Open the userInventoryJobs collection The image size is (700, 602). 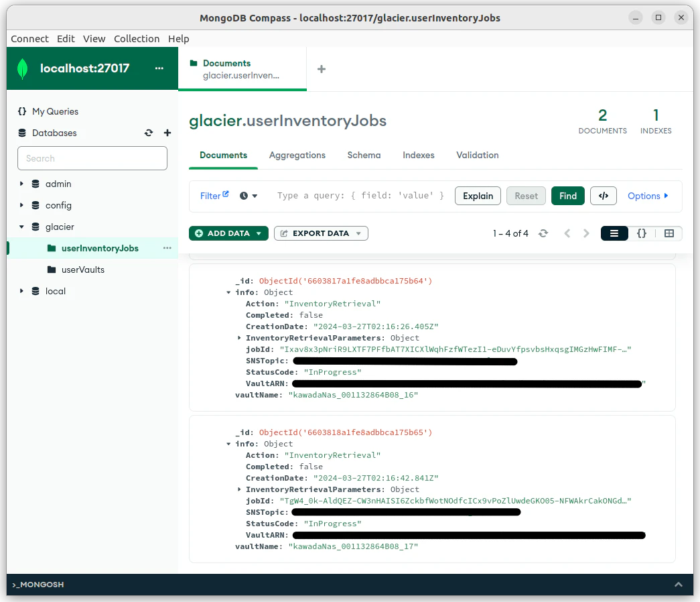100,248
